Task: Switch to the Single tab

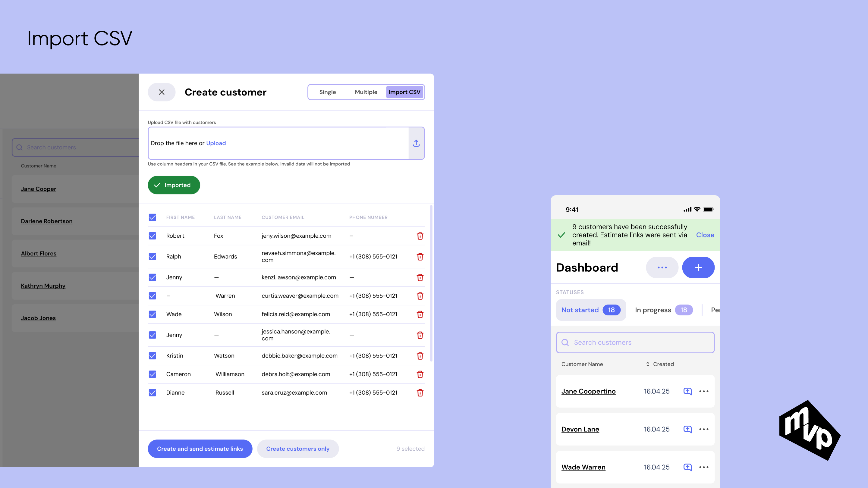Action: click(x=328, y=92)
